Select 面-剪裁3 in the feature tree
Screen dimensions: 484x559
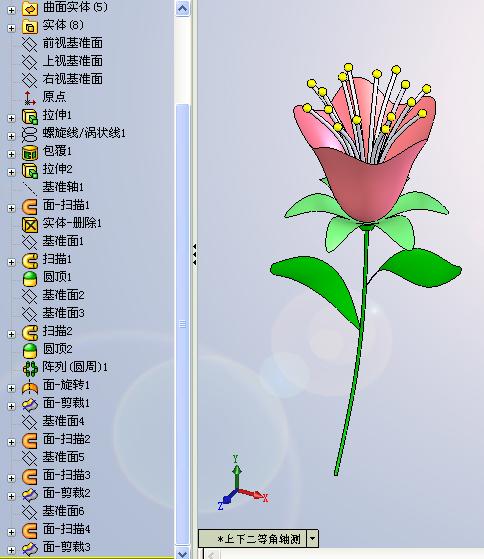(66, 547)
